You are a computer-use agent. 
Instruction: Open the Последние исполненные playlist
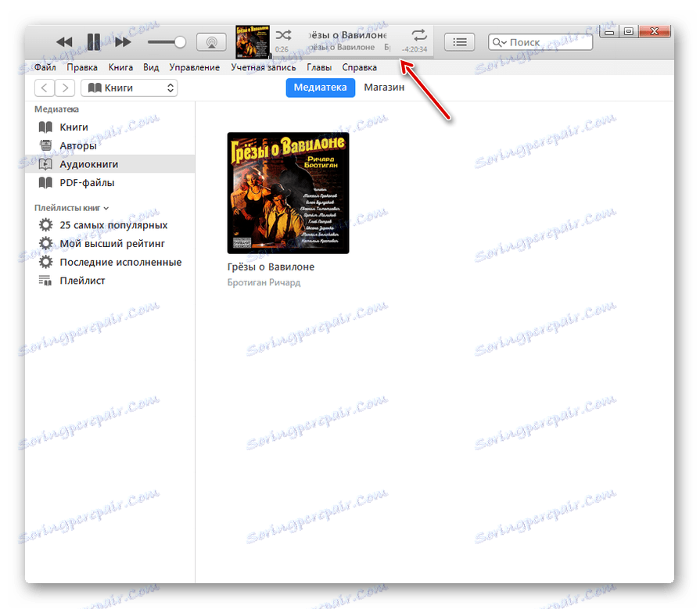coord(109,262)
